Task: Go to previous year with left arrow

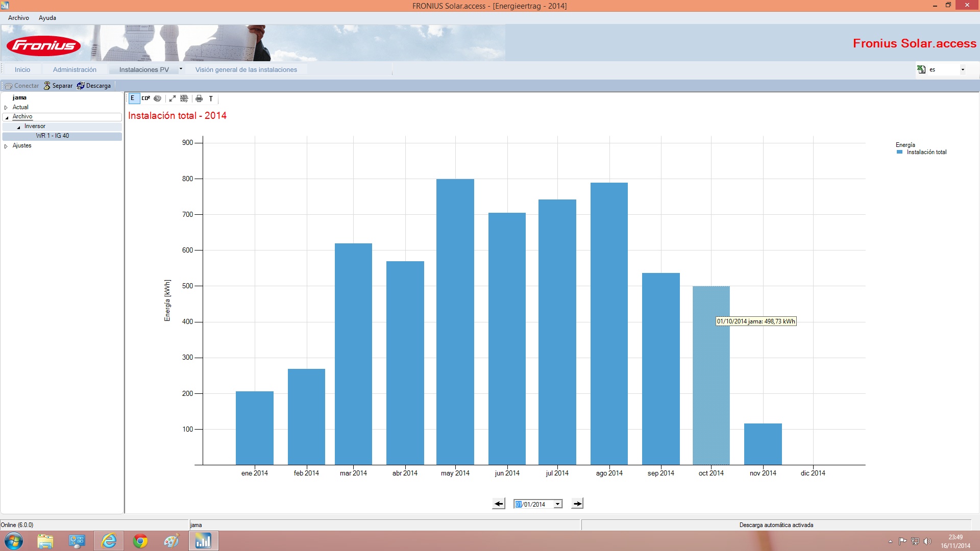Action: (x=499, y=504)
